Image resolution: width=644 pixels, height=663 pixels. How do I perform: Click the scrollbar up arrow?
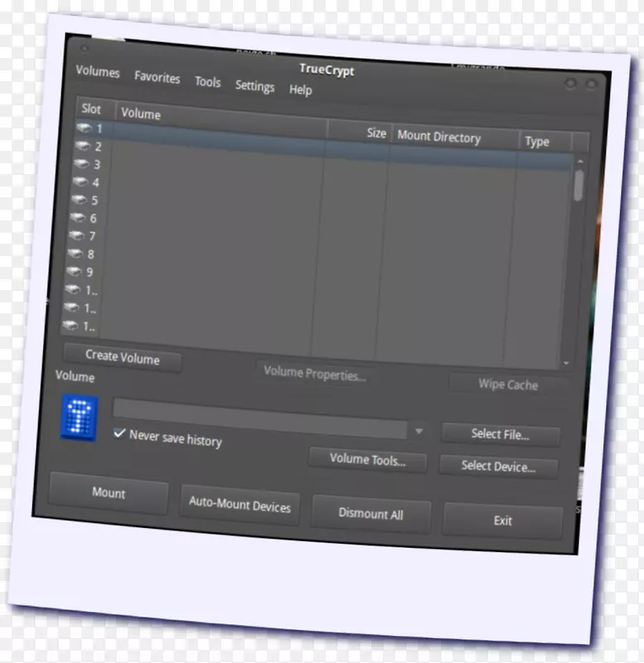tap(580, 162)
